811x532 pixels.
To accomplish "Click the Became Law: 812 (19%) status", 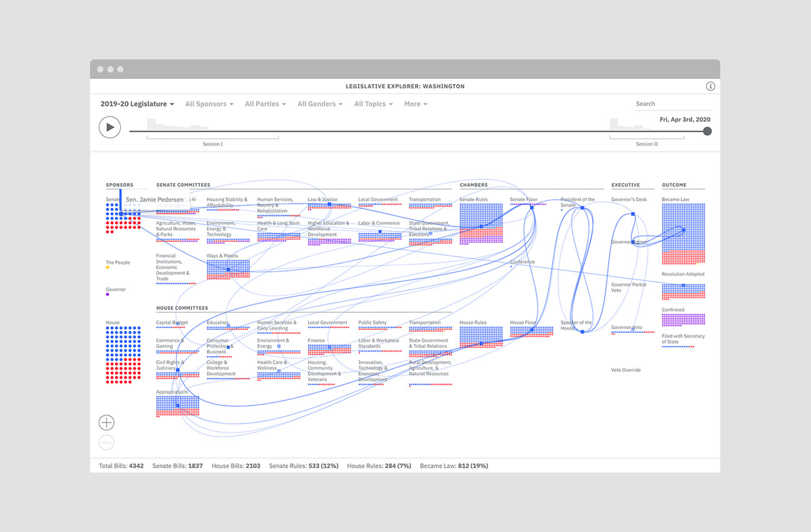I will [x=454, y=466].
